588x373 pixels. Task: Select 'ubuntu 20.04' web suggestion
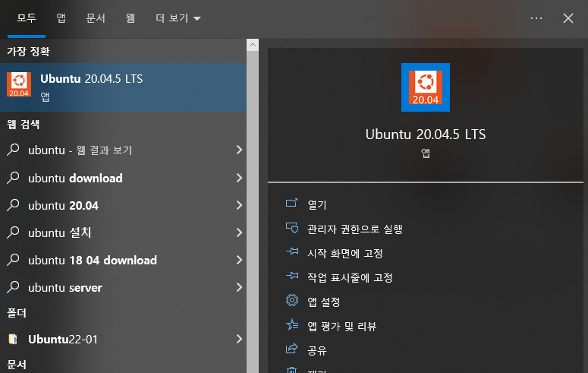point(123,205)
